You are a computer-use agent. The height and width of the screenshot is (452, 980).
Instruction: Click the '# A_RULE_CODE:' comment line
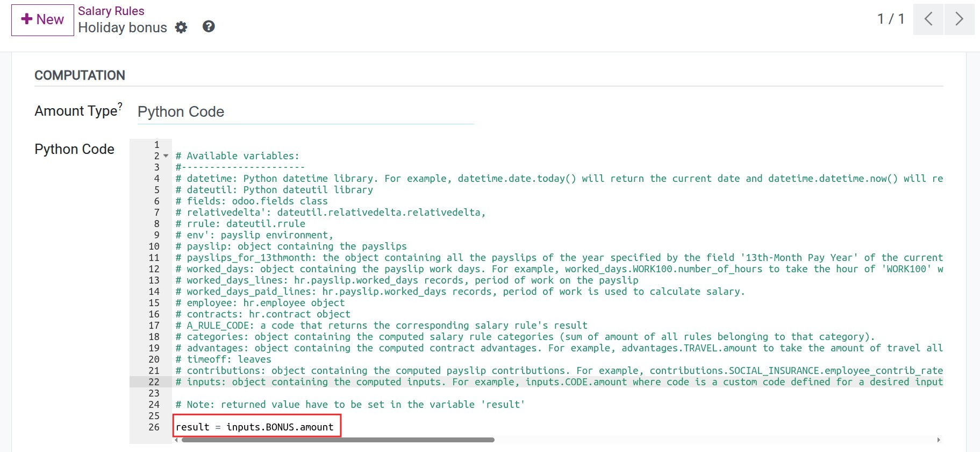coord(381,326)
